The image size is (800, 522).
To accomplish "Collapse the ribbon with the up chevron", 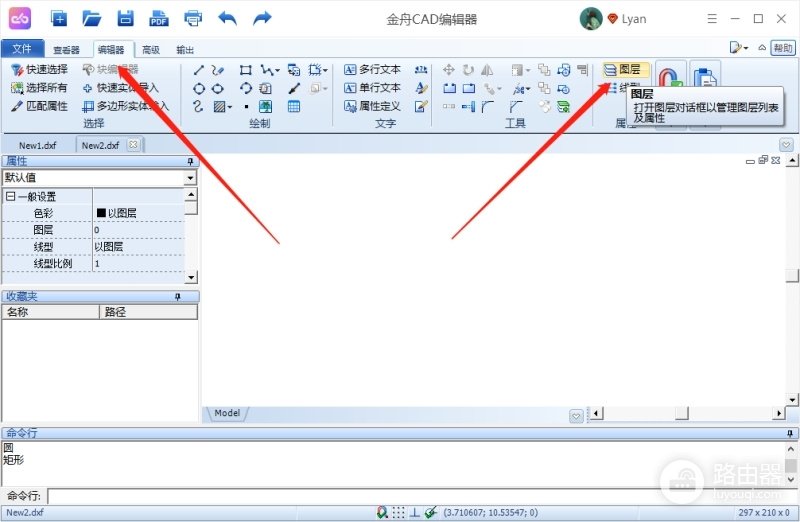I will point(762,48).
